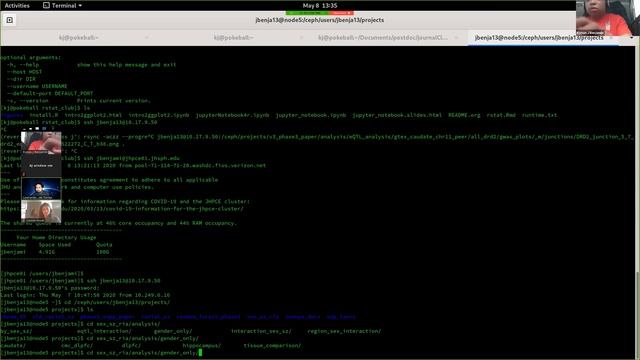
Task: Click the README.org file name
Action: 464,115
